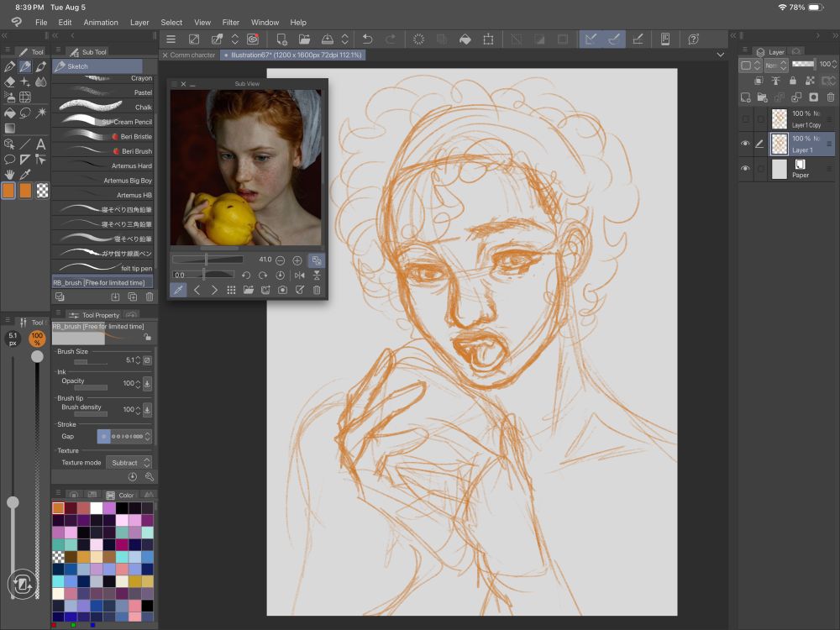Open file using the command bar folder icon
The height and width of the screenshot is (630, 840).
pos(304,39)
